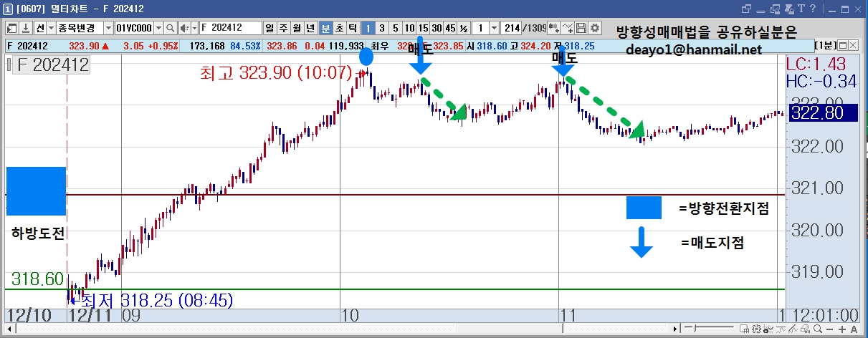Screen dimensions: 868x338
Task: Expand the 종목변경 dropdown
Action: (108, 28)
